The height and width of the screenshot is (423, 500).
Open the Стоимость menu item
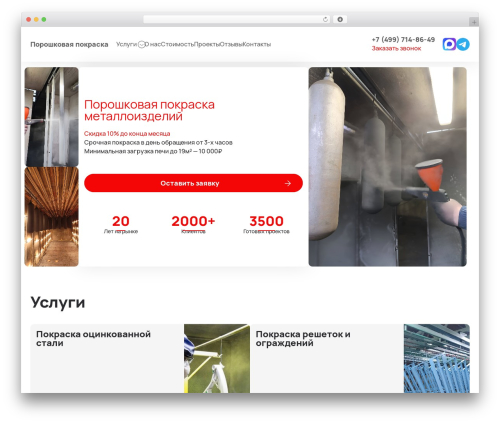(x=177, y=44)
